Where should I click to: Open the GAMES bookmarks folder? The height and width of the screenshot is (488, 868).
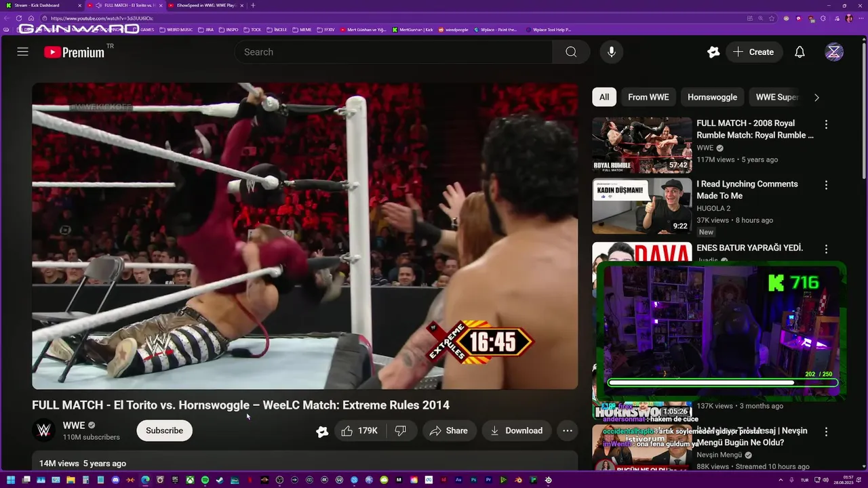coord(143,30)
